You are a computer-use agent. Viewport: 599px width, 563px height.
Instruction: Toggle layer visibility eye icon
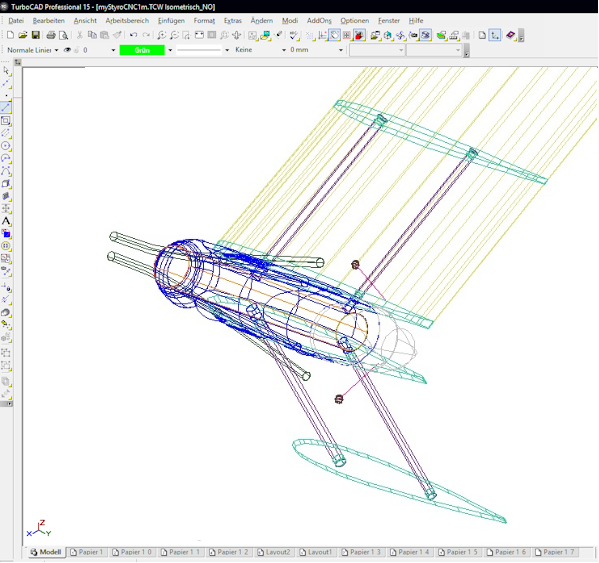click(67, 50)
